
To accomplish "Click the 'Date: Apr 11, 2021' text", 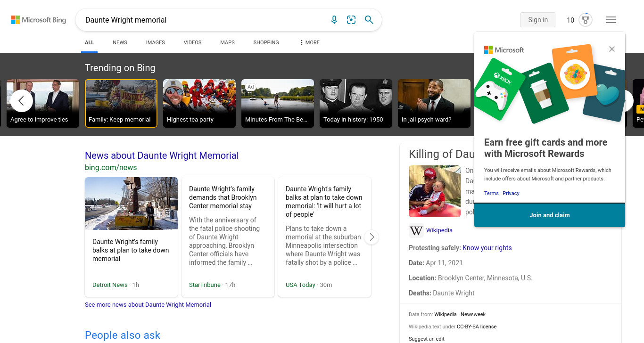I will coord(436,263).
